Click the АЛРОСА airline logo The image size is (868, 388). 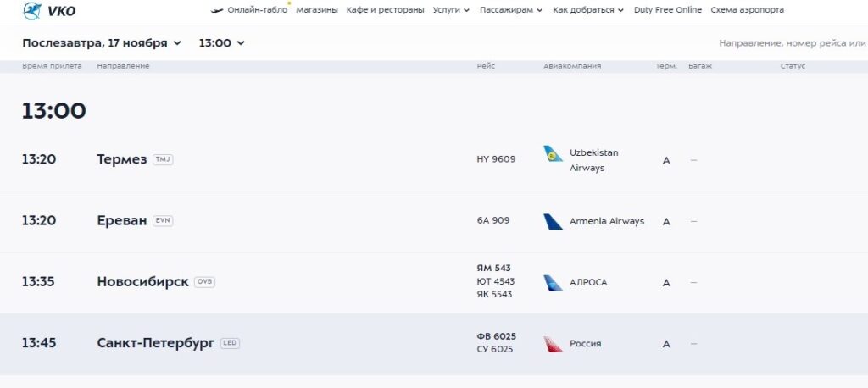(x=553, y=282)
